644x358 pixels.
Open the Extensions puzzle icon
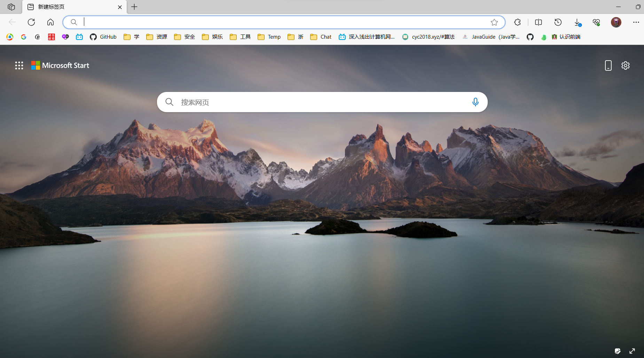(517, 22)
